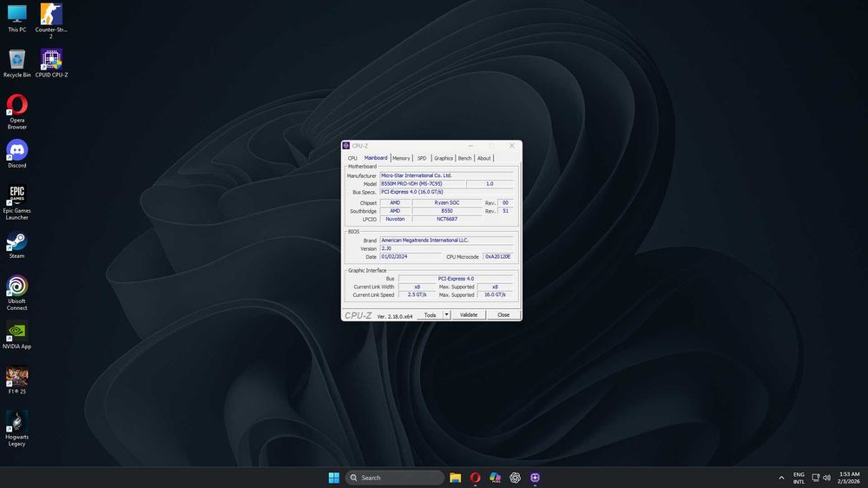Select Opera Browser desktop shortcut

coord(16,112)
